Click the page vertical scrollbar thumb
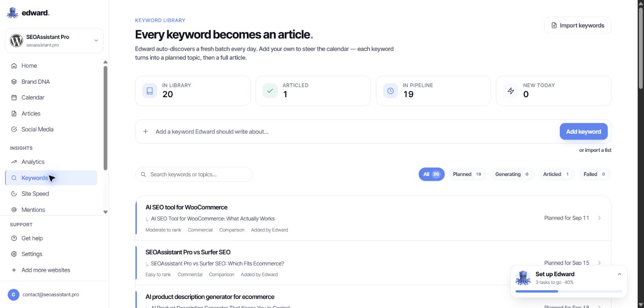 tap(641, 47)
